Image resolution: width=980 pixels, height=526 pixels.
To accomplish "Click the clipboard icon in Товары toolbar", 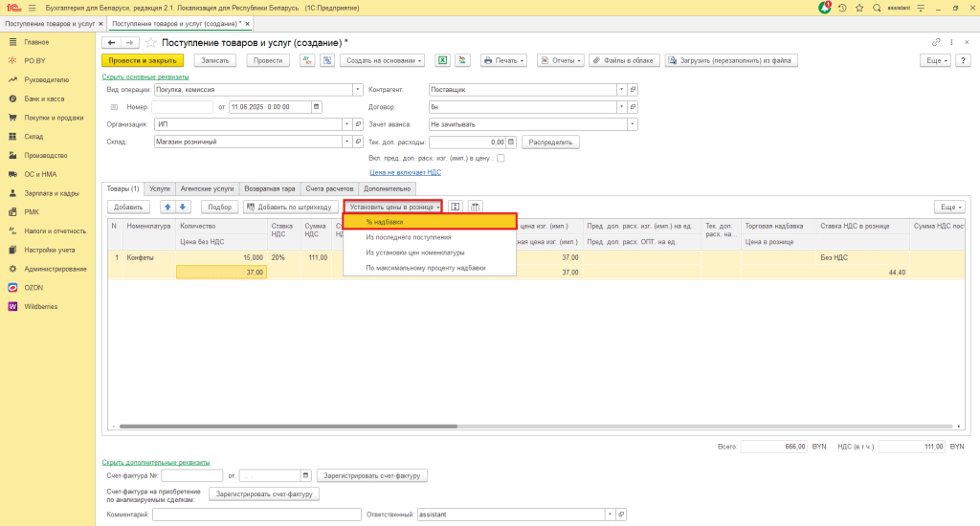I will [x=475, y=207].
